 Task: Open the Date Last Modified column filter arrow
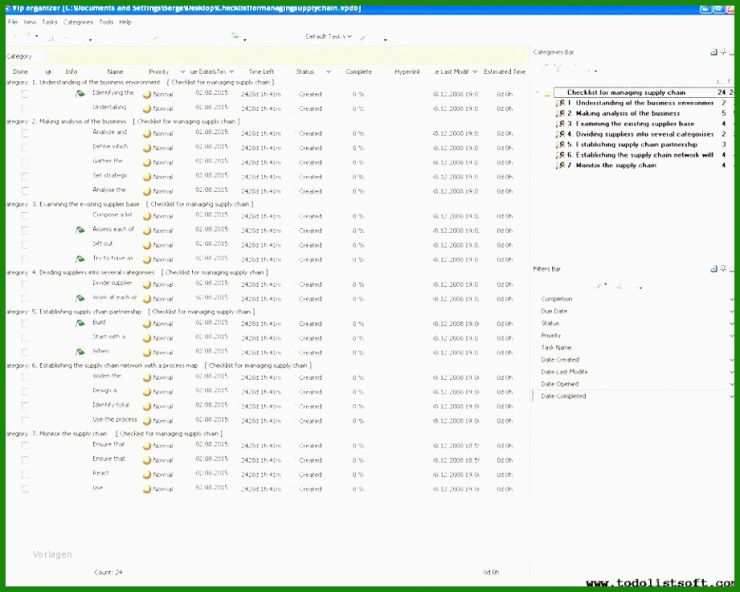pyautogui.click(x=475, y=72)
